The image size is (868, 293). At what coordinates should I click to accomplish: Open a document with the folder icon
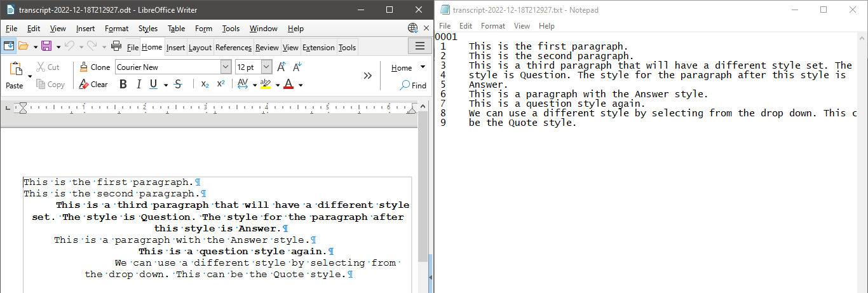24,46
